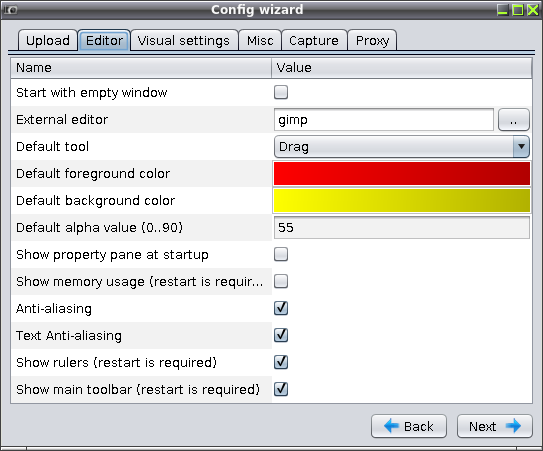This screenshot has height=451, width=543.
Task: Click the Back button
Action: pos(409,426)
